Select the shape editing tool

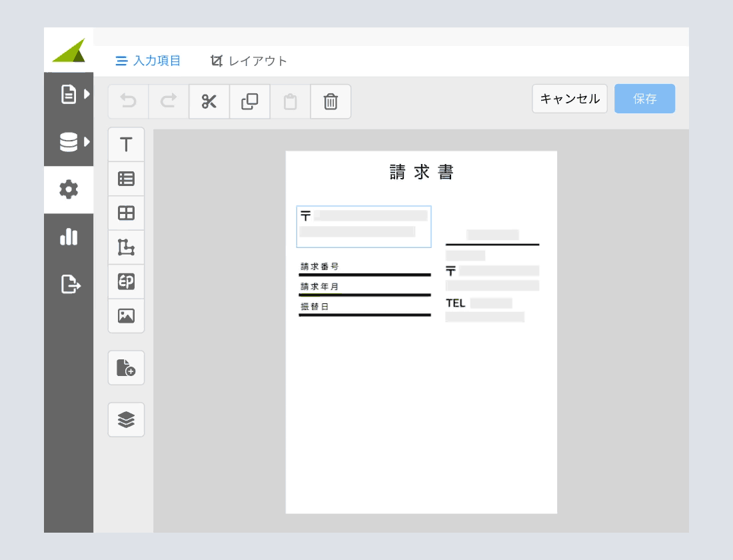[x=126, y=247]
